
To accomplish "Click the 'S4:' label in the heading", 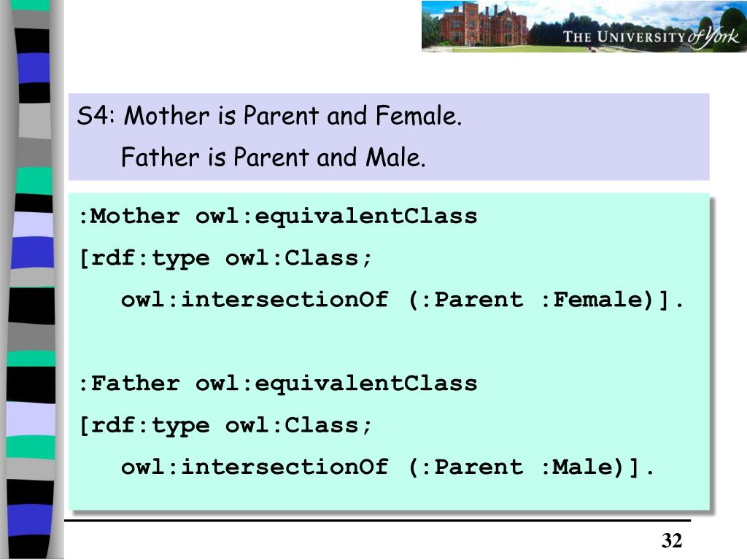I will (96, 116).
